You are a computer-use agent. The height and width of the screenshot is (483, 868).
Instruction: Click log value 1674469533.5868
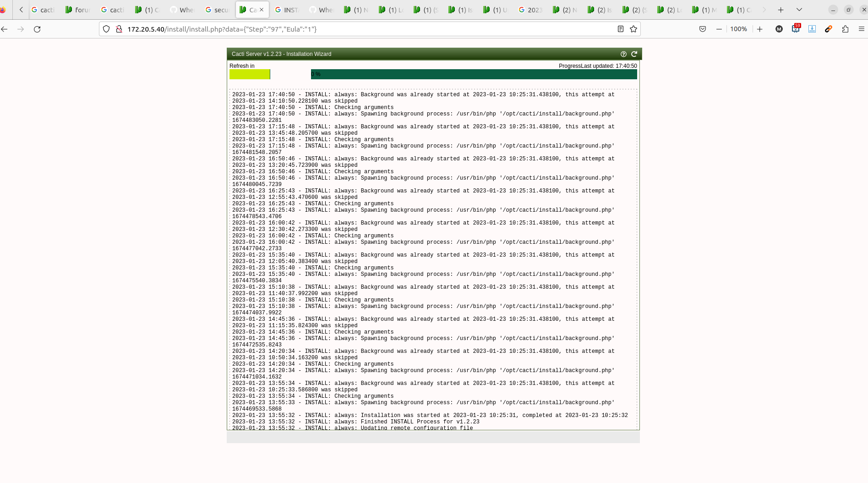pyautogui.click(x=257, y=409)
